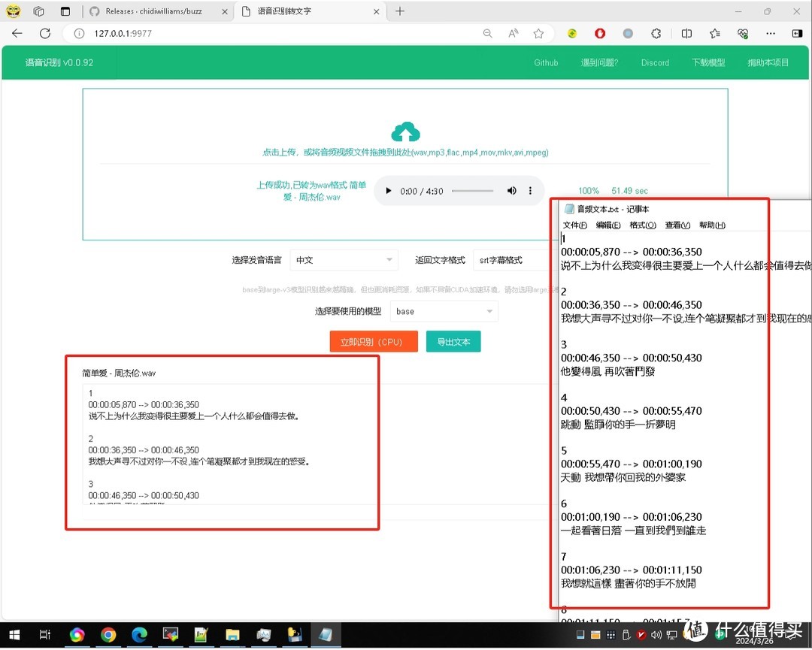Open audio player more options menu
The image size is (812, 650).
coord(530,190)
